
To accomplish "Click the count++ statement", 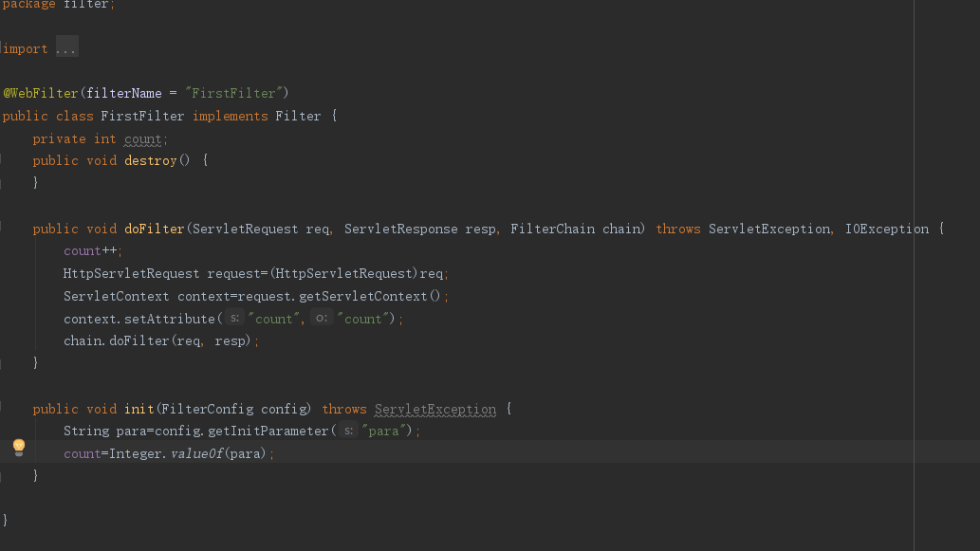I will pyautogui.click(x=90, y=250).
